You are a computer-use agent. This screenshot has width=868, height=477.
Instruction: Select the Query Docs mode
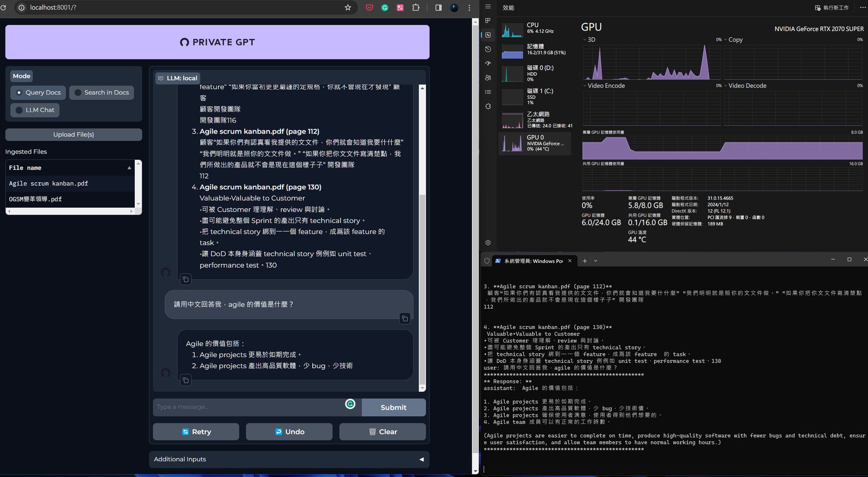click(38, 92)
